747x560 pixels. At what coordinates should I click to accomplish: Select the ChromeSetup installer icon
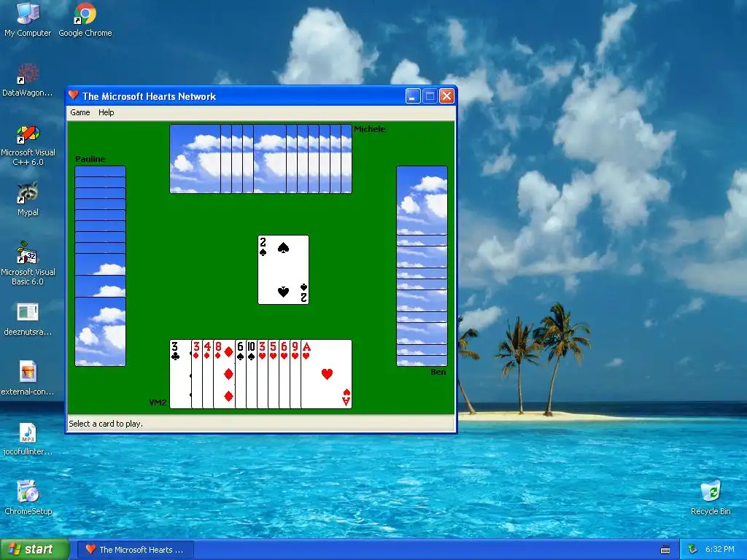[28, 498]
